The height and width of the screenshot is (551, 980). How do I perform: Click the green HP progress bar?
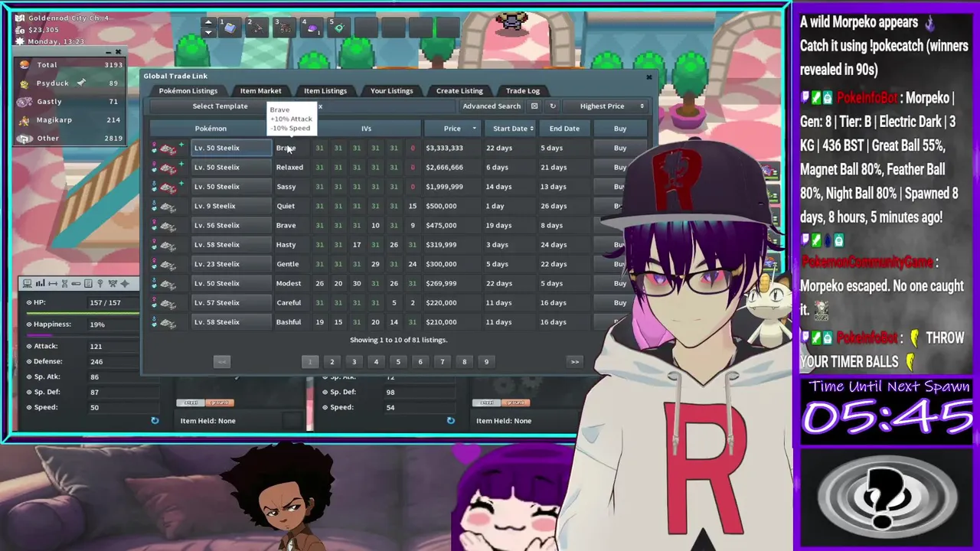coord(83,312)
